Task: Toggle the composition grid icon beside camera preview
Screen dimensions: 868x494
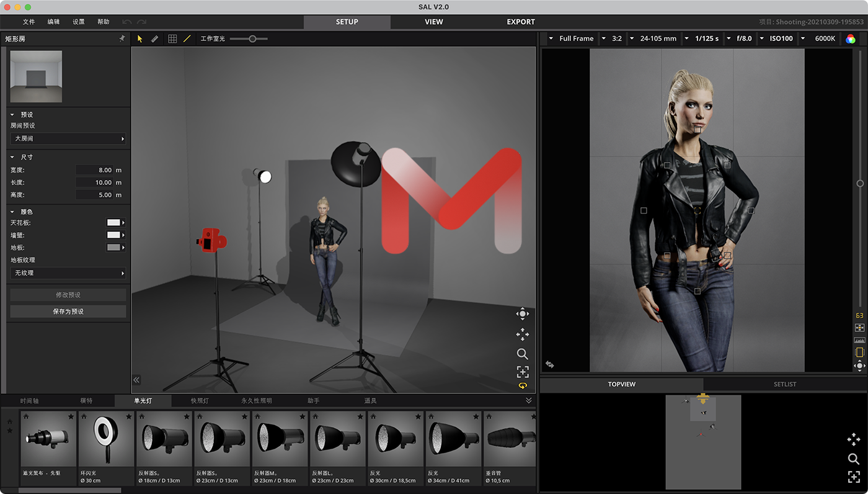Action: 859,328
